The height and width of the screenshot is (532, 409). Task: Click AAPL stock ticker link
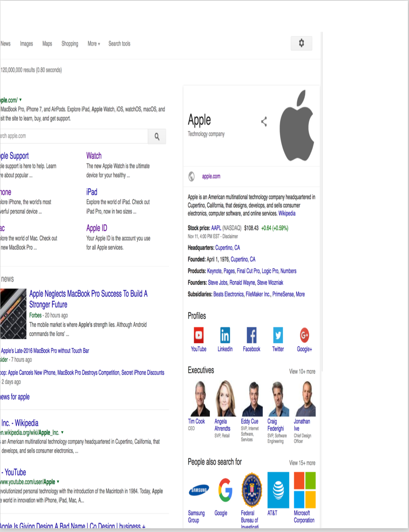coord(216,228)
